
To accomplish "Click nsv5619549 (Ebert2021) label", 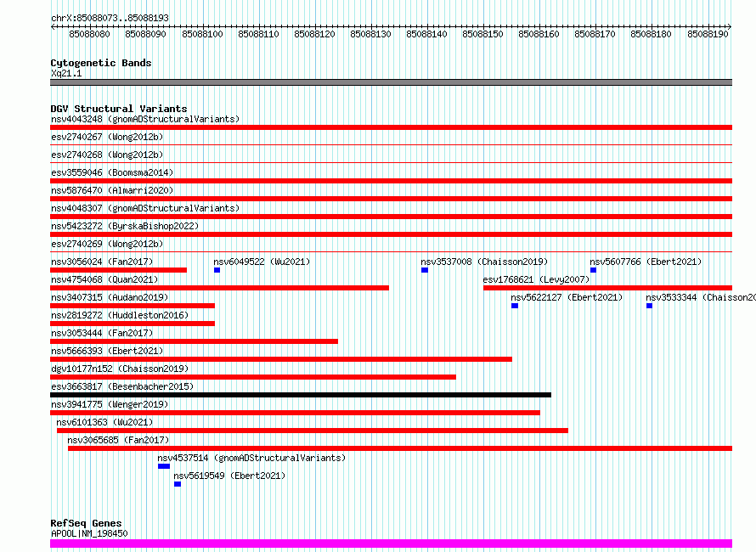I will click(x=229, y=476).
